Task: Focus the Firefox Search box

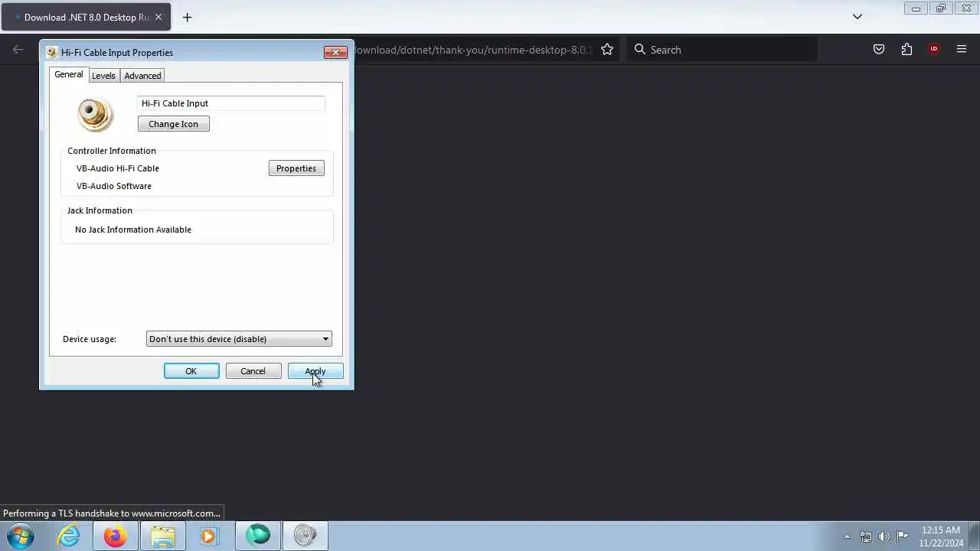Action: point(723,50)
